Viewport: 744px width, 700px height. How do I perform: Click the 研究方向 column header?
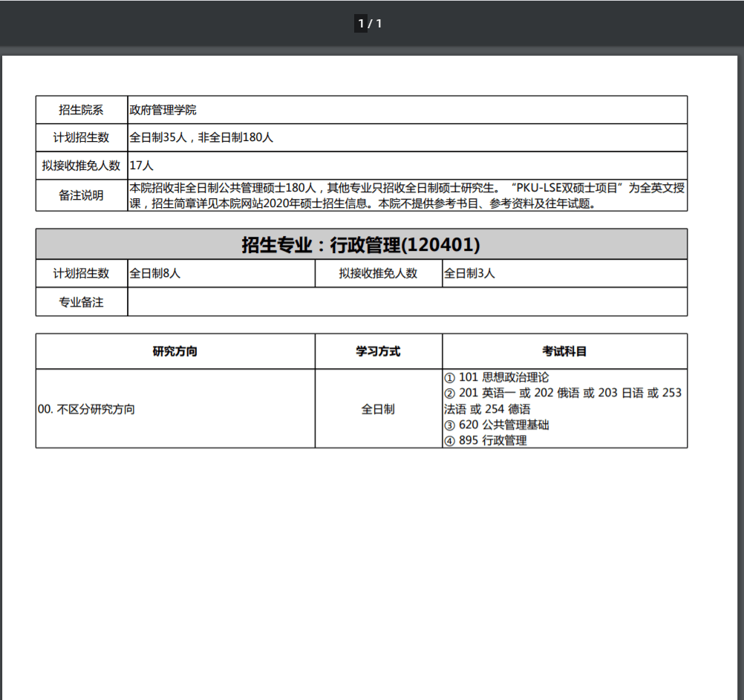175,351
